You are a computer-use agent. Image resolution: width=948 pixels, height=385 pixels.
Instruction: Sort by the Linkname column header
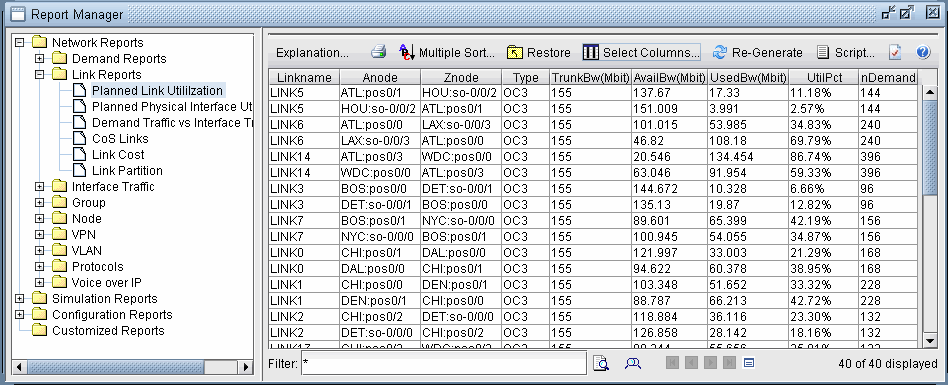point(304,77)
